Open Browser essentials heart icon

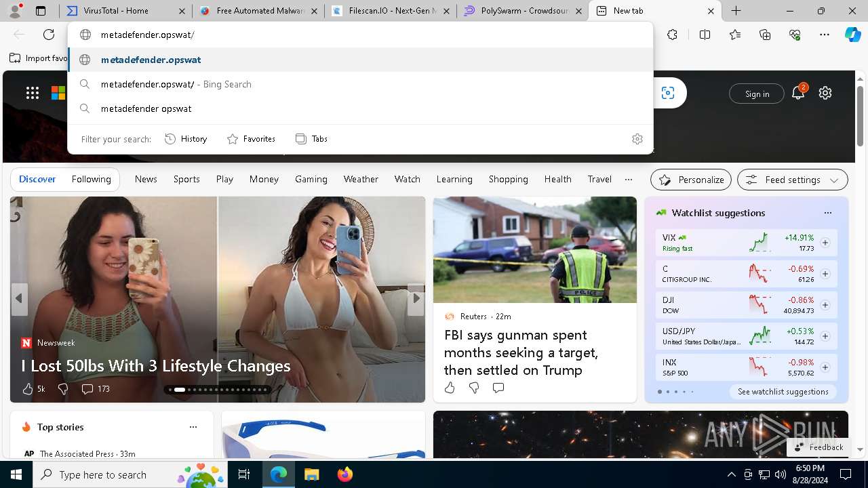point(795,35)
